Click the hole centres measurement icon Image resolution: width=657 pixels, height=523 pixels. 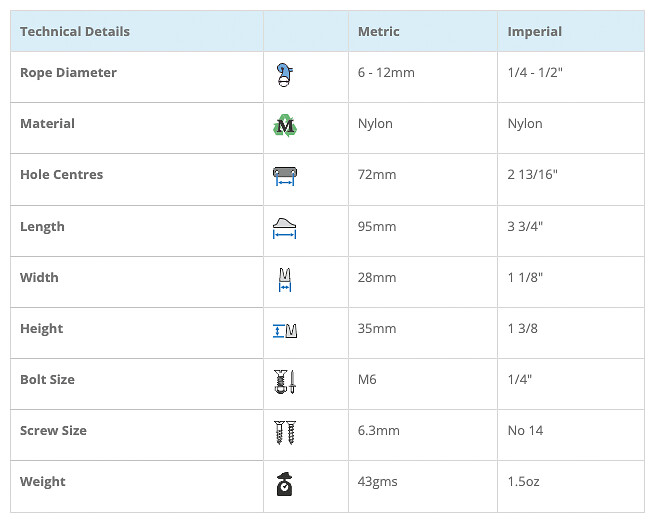point(285,177)
